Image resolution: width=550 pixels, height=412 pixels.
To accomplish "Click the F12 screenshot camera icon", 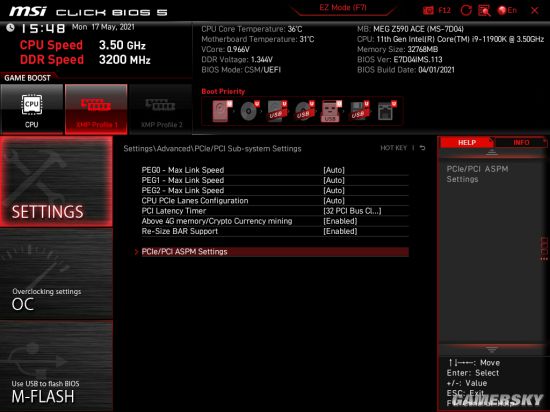I will point(428,11).
